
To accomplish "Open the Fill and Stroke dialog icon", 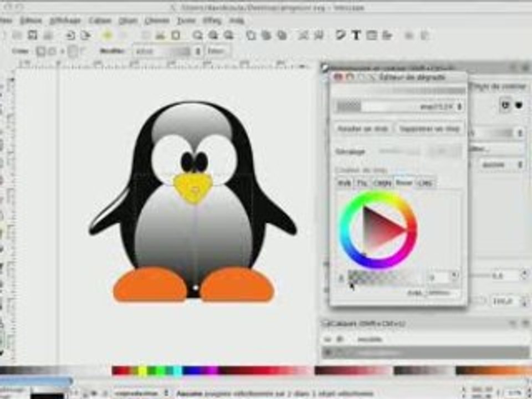I will [x=340, y=35].
